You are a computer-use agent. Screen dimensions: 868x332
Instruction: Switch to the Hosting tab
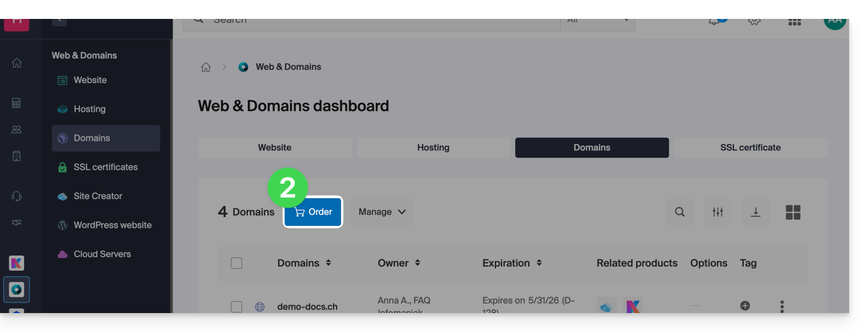coord(433,148)
